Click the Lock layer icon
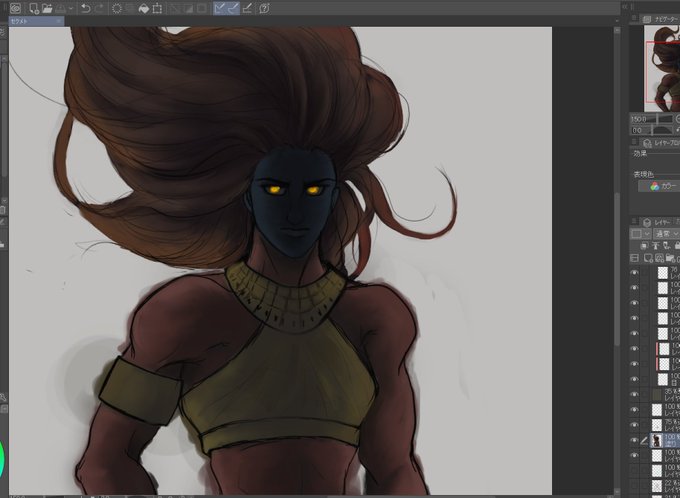The image size is (680, 498). pos(677,246)
